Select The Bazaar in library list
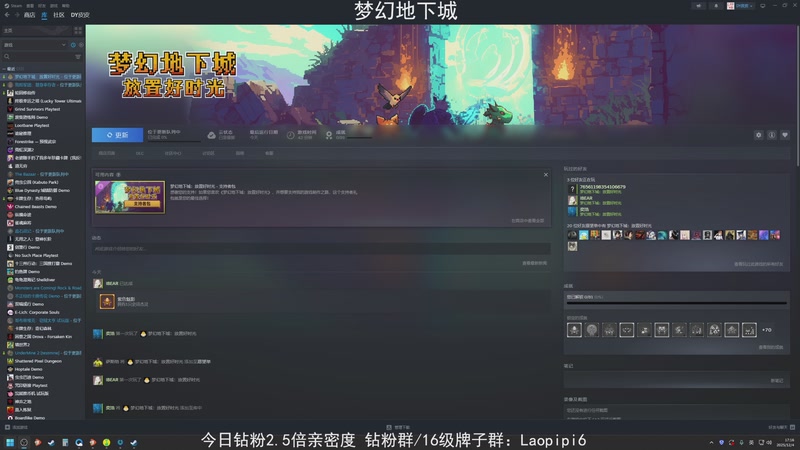 (x=41, y=174)
